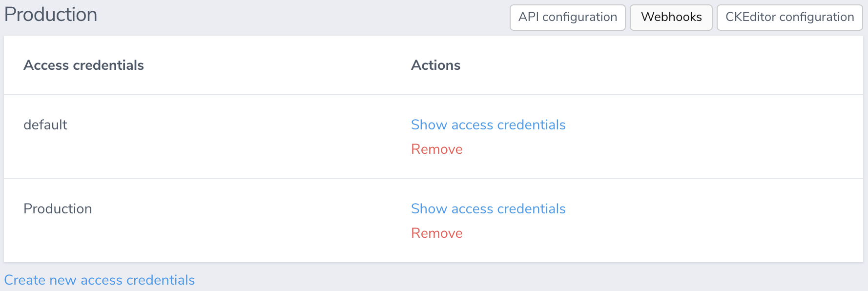Select the Production credentials name cell

coord(58,209)
